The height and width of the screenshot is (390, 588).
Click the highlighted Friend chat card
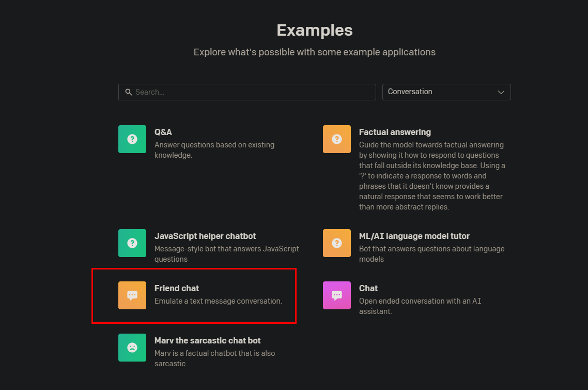[x=194, y=295]
